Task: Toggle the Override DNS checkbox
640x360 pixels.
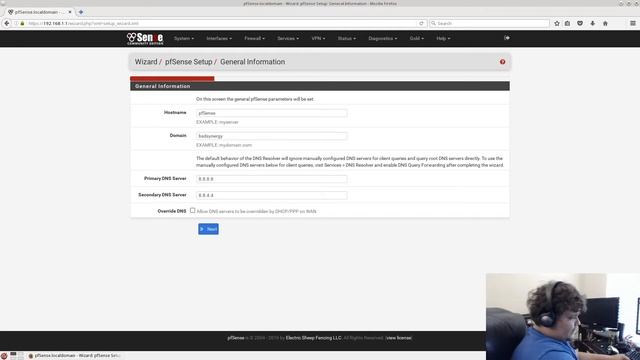Action: click(193, 211)
